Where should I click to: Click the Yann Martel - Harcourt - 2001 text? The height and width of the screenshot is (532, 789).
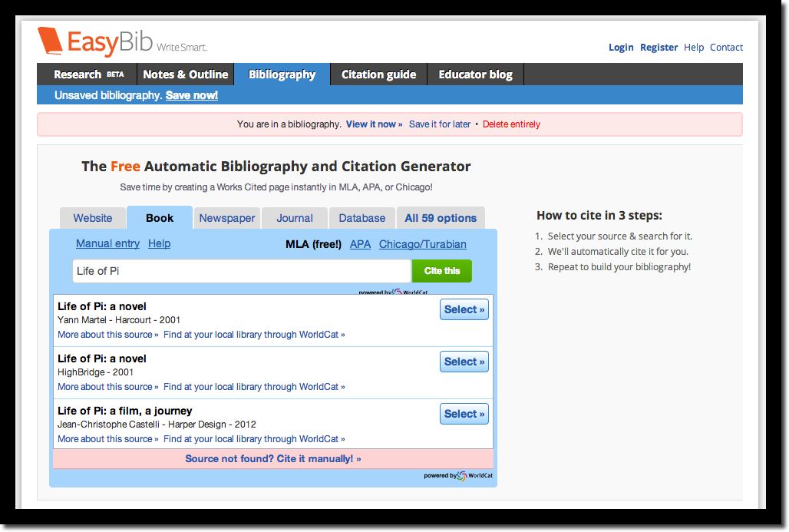[x=119, y=320]
